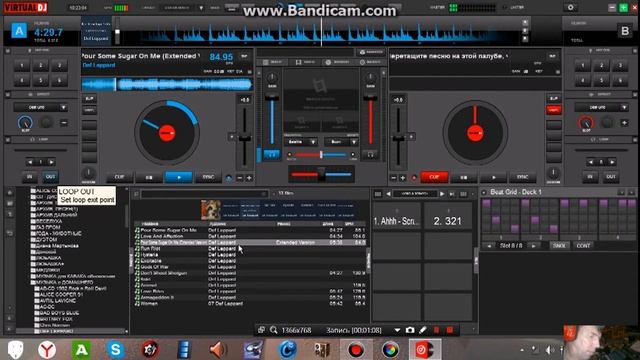Decrease left deck loop length
Viewport: 640px width, 360px height.
click(x=30, y=162)
